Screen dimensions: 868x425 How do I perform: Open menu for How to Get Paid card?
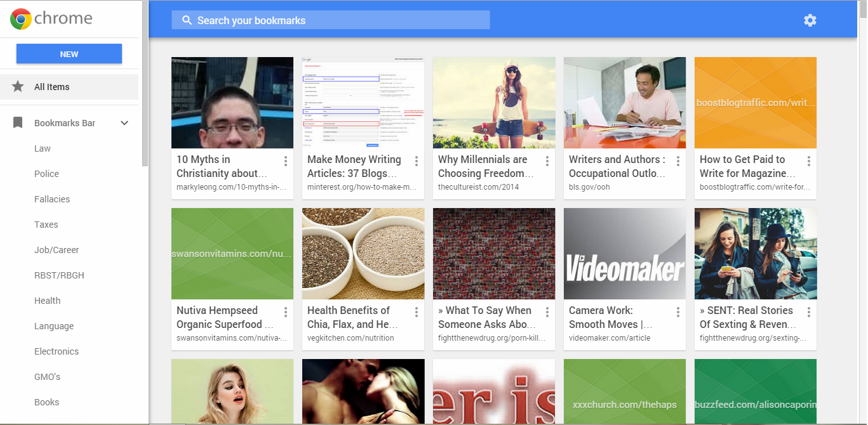click(809, 161)
